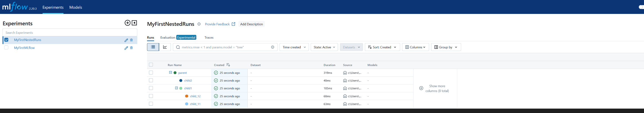
Task: Click the source icon in the child2 row
Action: point(345,81)
